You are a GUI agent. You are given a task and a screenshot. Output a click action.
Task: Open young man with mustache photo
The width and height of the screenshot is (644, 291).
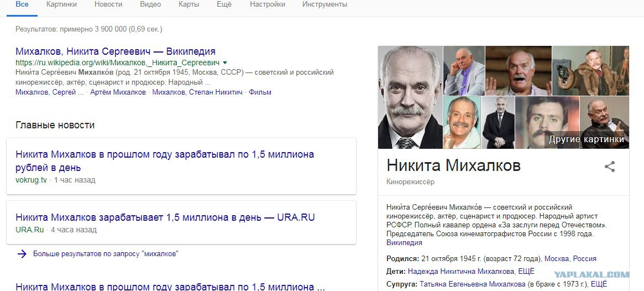547,122
